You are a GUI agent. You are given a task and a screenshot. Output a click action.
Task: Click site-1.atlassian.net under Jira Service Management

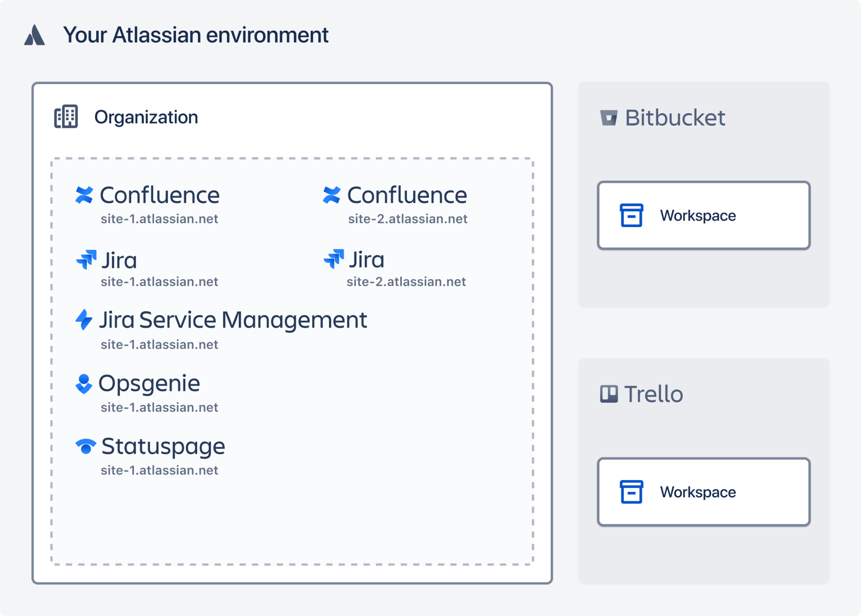click(x=159, y=345)
